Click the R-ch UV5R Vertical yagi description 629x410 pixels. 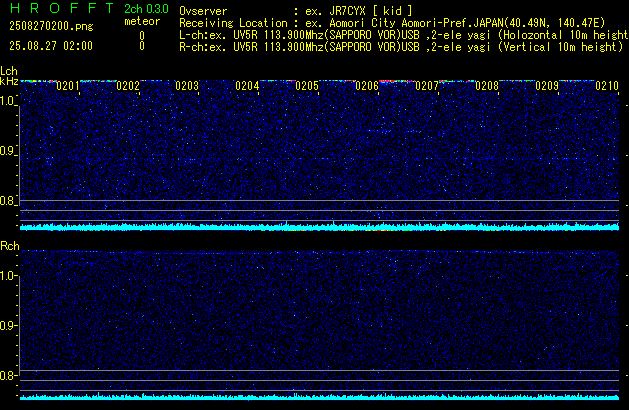[401, 47]
